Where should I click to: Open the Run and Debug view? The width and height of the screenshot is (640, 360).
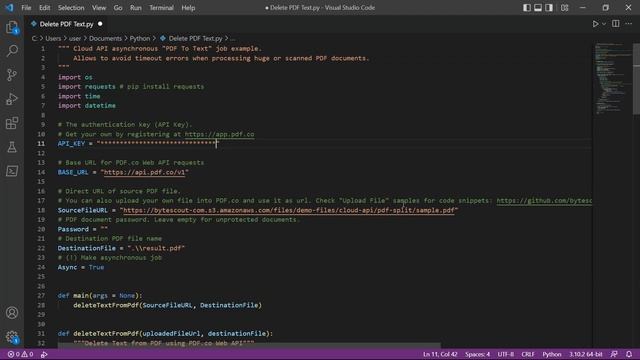(12, 99)
